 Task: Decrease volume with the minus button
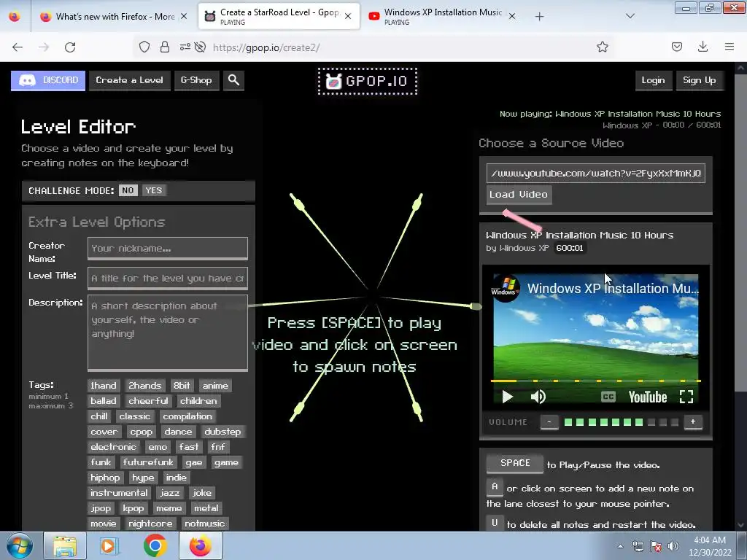pyautogui.click(x=549, y=422)
